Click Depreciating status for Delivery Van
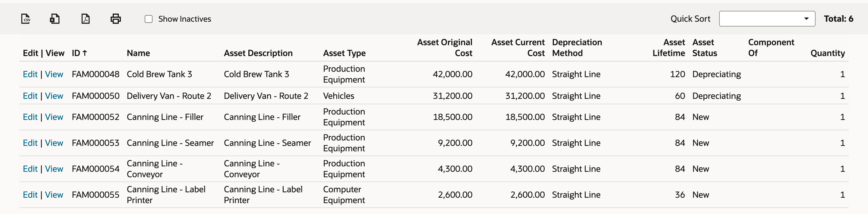This screenshot has height=214, width=868. (x=716, y=96)
